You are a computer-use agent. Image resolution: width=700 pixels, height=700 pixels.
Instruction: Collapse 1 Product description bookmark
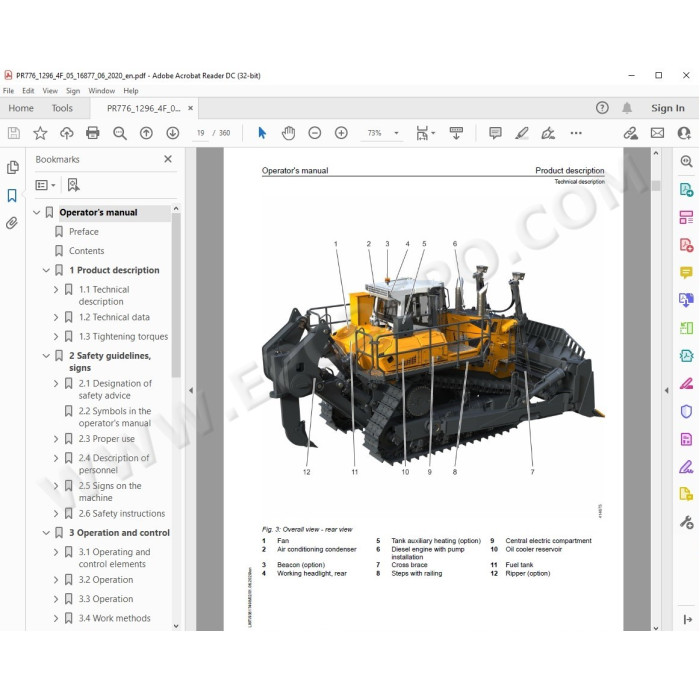(46, 270)
